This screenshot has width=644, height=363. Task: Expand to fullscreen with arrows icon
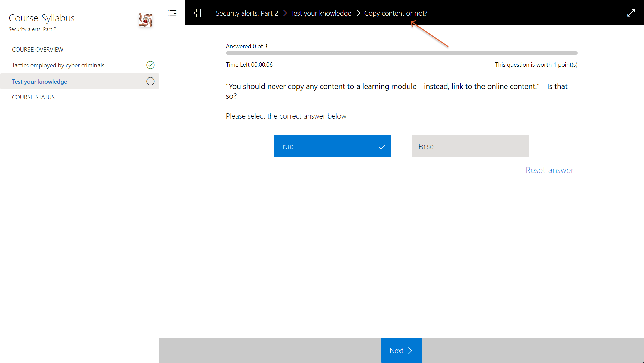(631, 13)
